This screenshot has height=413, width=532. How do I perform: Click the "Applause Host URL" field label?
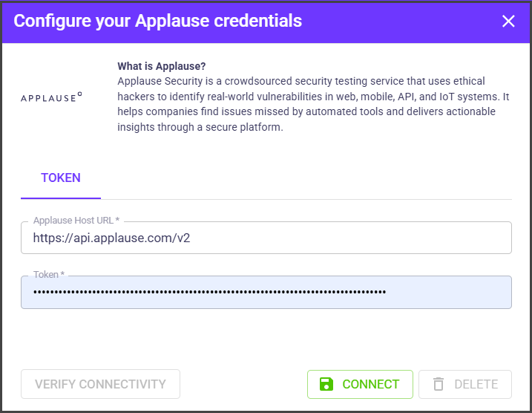click(76, 221)
